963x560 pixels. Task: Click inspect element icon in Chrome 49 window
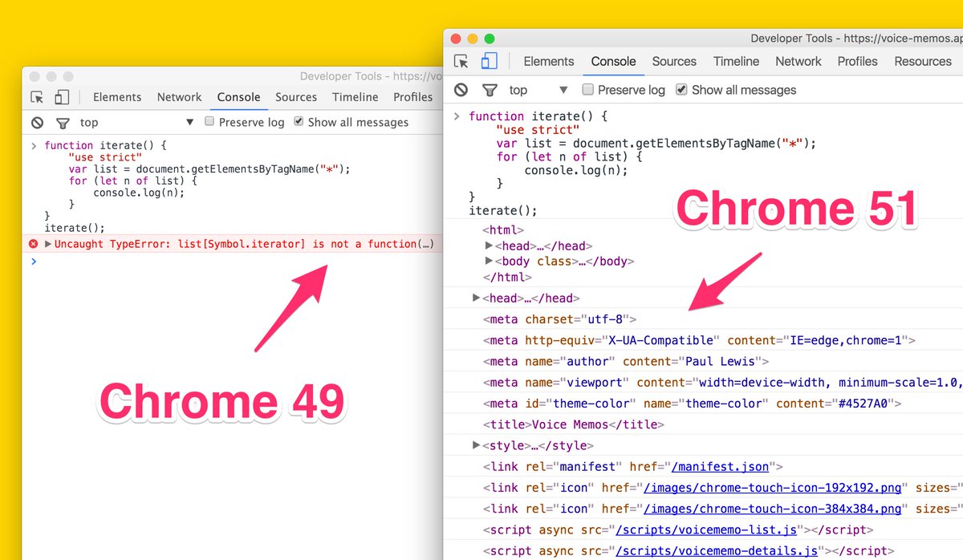coord(37,97)
